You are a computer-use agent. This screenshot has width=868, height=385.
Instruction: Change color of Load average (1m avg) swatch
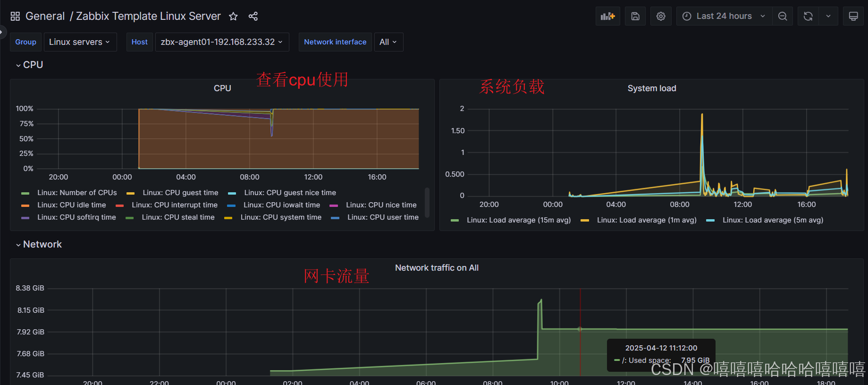click(585, 221)
